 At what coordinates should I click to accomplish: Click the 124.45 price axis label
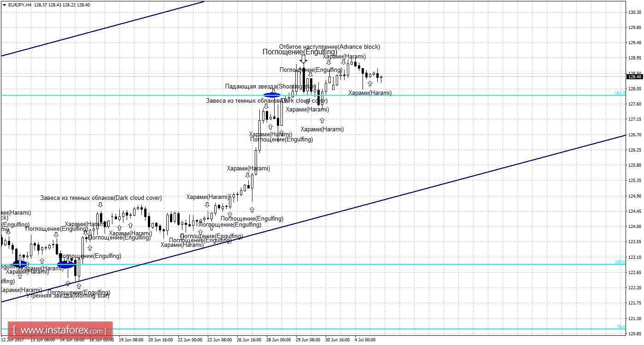635,211
